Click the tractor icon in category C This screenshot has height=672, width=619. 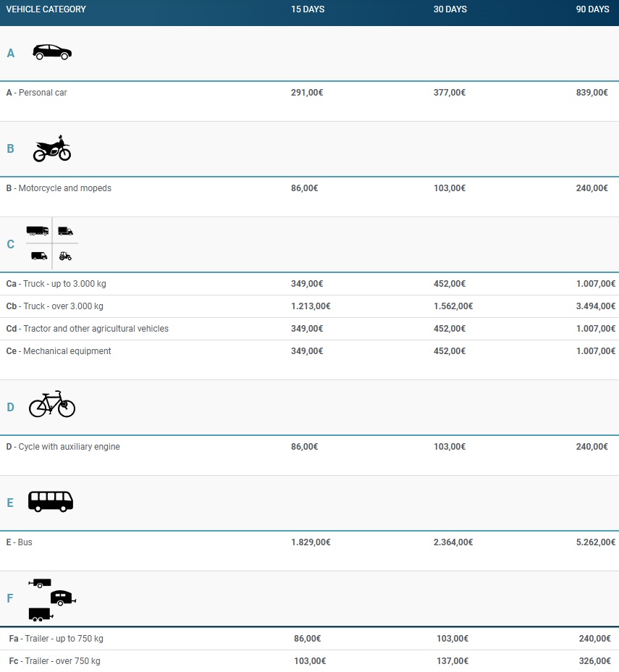[x=65, y=256]
